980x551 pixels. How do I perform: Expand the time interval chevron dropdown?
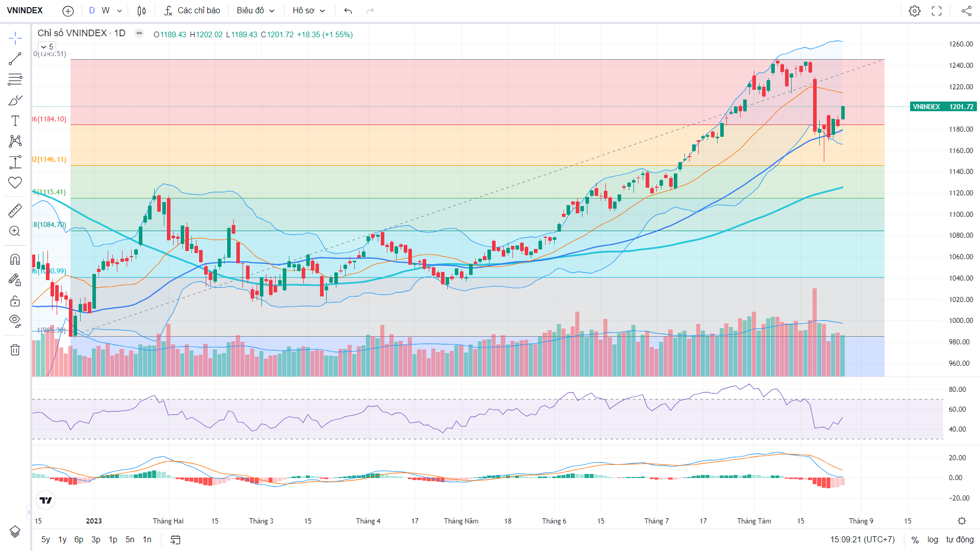point(119,11)
